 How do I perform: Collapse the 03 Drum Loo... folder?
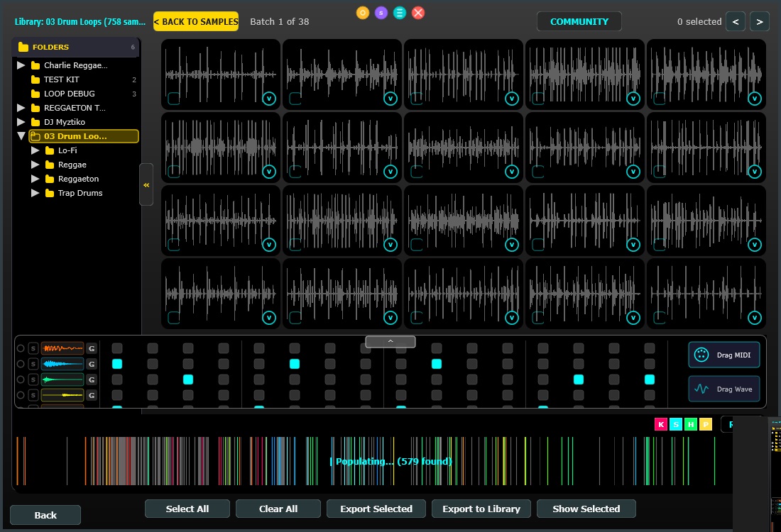21,136
